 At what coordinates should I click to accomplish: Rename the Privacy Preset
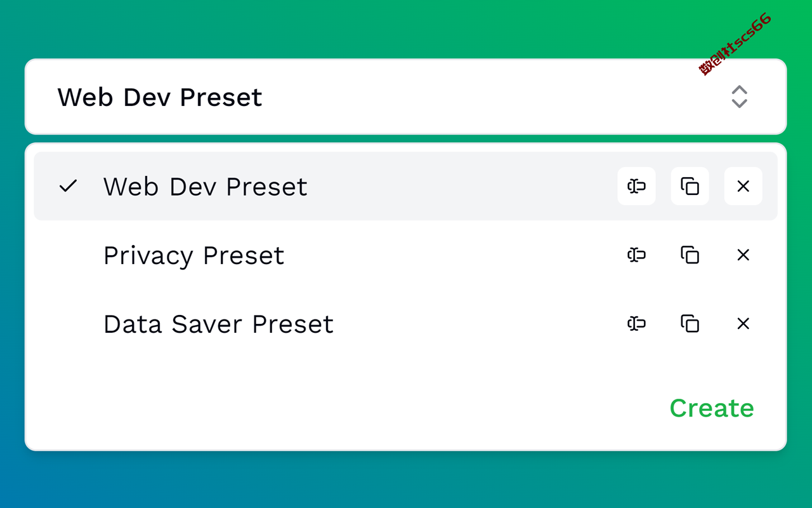tap(636, 255)
